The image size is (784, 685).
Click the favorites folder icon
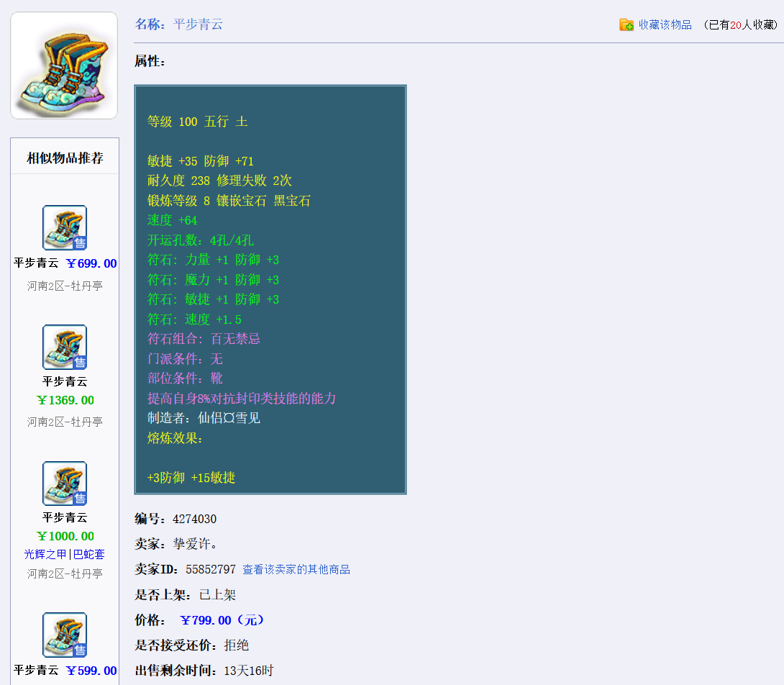[x=626, y=24]
